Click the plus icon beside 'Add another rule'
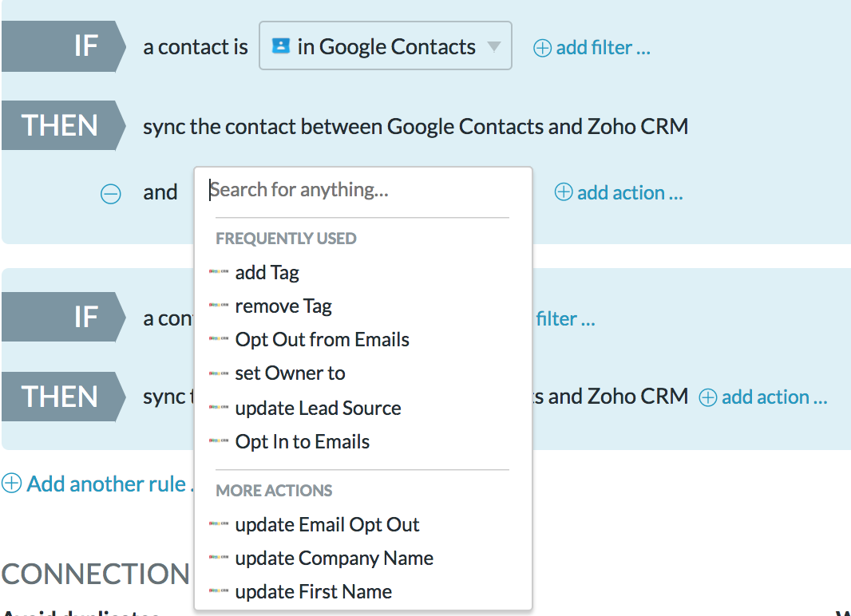The image size is (851, 616). click(x=11, y=483)
